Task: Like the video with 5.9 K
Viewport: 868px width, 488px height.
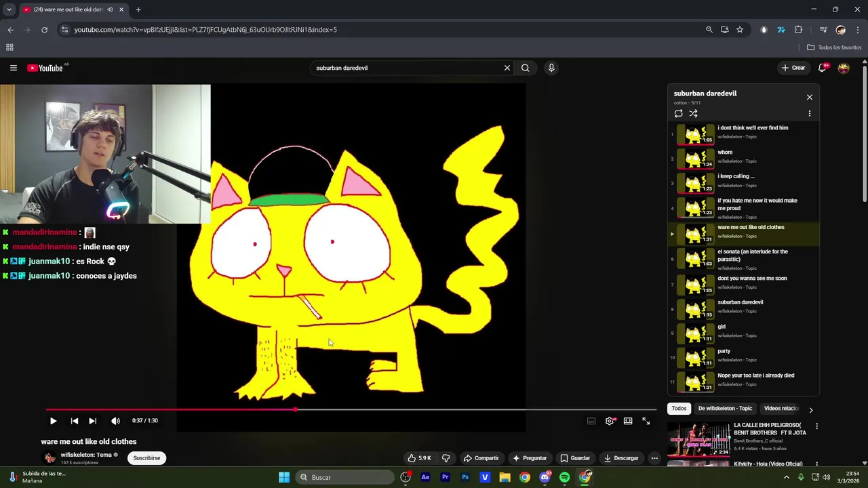Action: click(x=420, y=458)
